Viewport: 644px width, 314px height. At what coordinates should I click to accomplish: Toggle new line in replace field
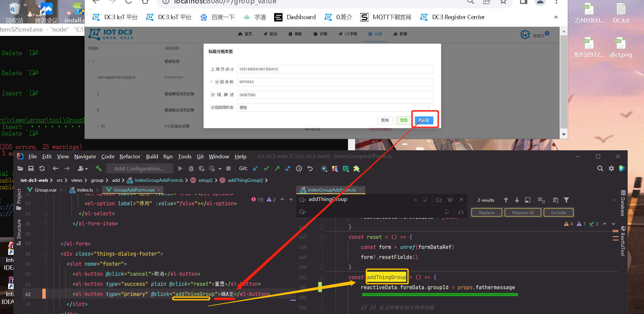coord(447,212)
